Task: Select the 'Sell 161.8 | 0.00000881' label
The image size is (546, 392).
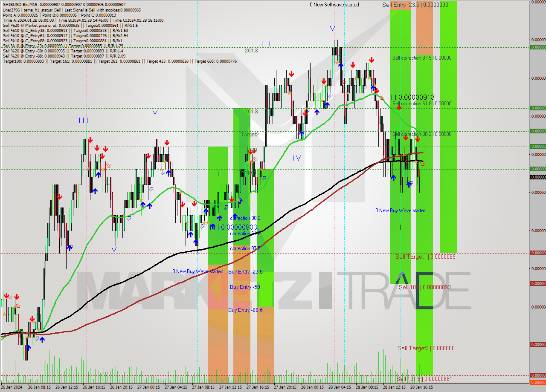Action: [x=424, y=379]
